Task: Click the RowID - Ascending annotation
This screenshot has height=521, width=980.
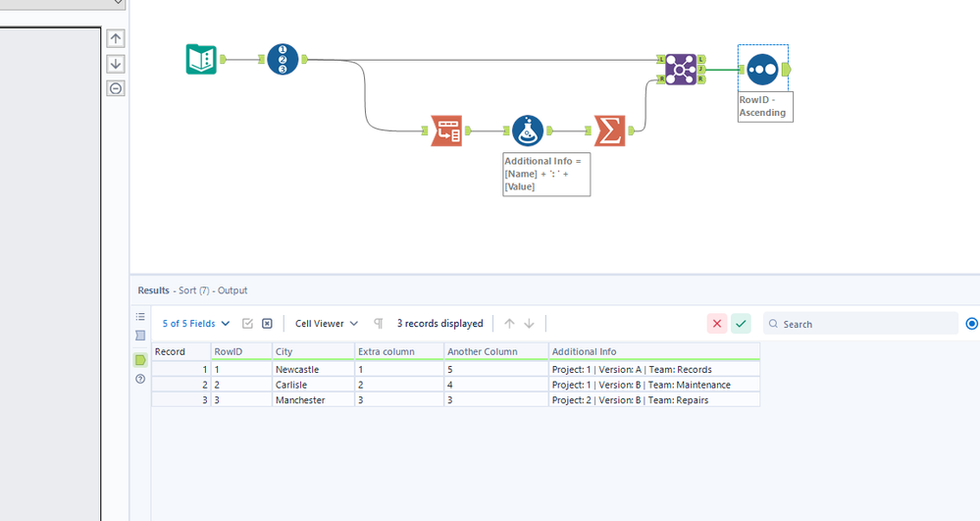Action: click(765, 106)
